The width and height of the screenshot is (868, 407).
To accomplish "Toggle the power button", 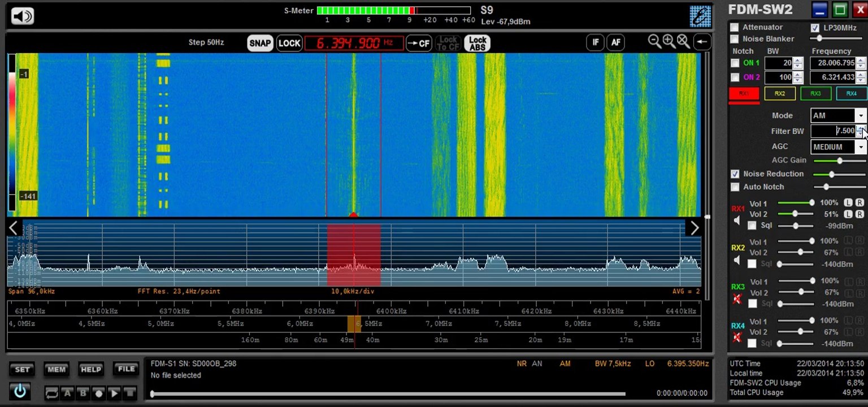I will click(x=20, y=391).
